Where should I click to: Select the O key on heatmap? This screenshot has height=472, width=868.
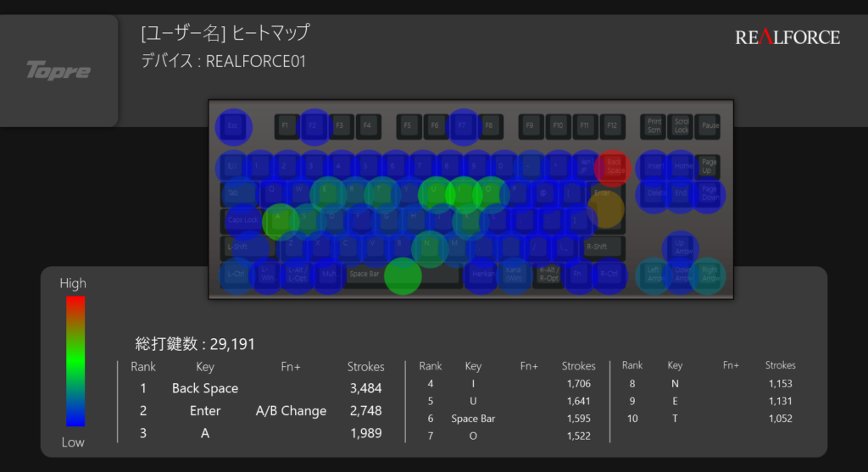click(x=490, y=194)
